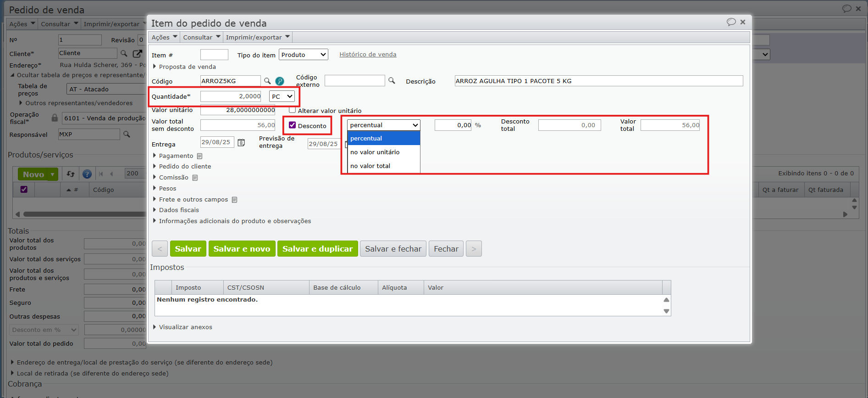868x398 pixels.
Task: Click the note icon next to Pagamento
Action: [x=199, y=156]
